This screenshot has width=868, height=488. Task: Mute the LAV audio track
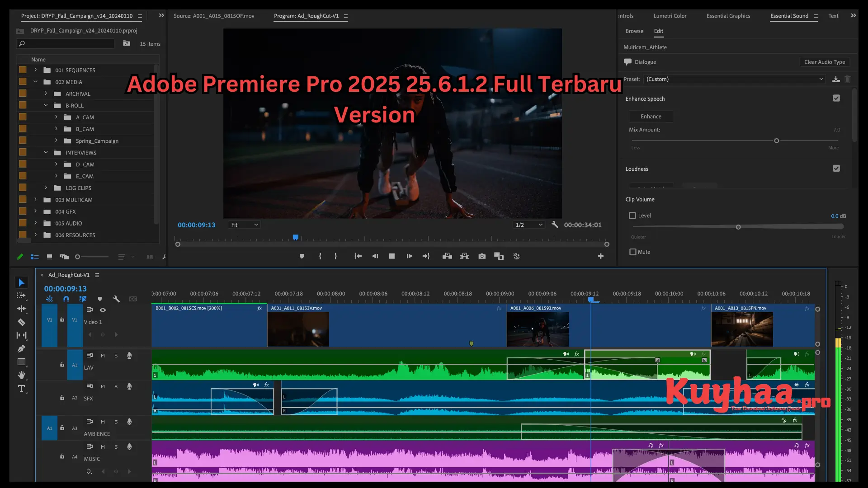click(x=103, y=356)
